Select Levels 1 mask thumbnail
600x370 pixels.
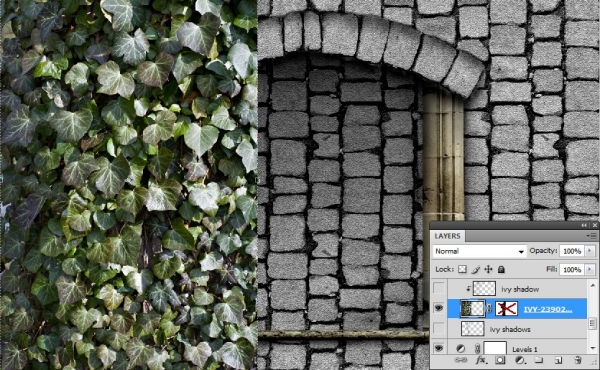[x=495, y=348]
